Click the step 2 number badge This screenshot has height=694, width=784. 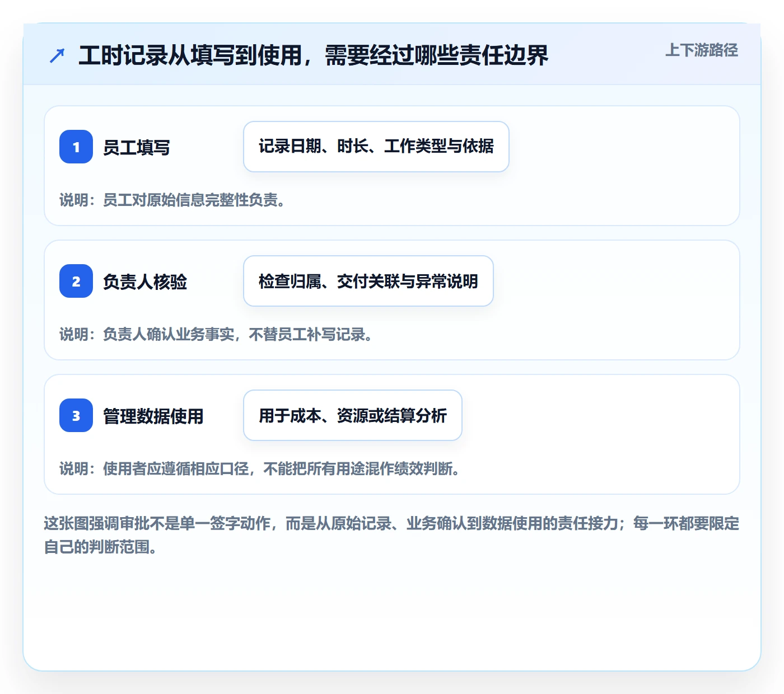pos(76,281)
